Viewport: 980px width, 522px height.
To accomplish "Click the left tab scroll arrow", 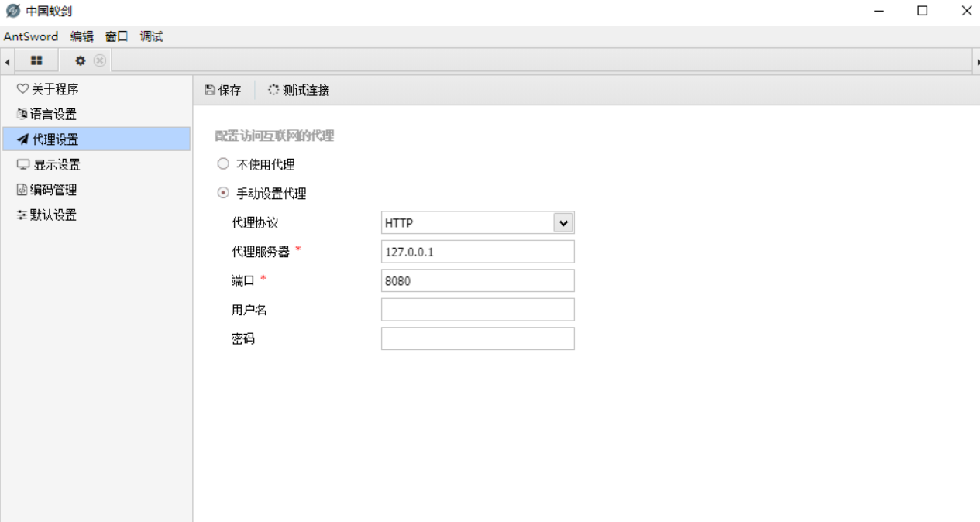I will pos(7,61).
